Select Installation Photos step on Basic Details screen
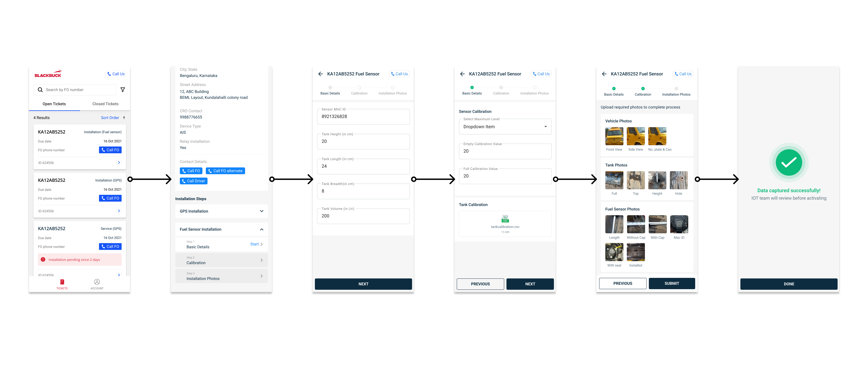 pyautogui.click(x=393, y=90)
